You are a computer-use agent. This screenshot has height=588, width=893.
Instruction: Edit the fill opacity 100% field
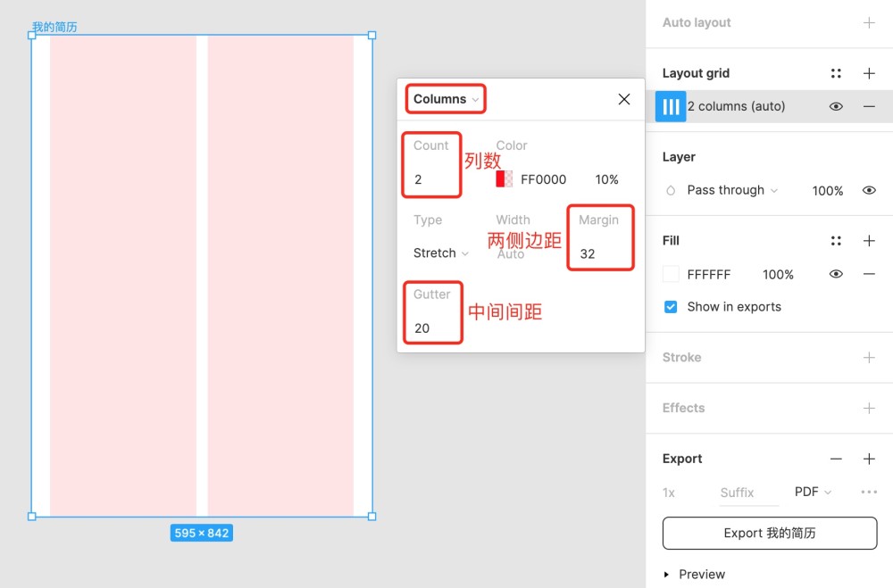click(x=778, y=275)
